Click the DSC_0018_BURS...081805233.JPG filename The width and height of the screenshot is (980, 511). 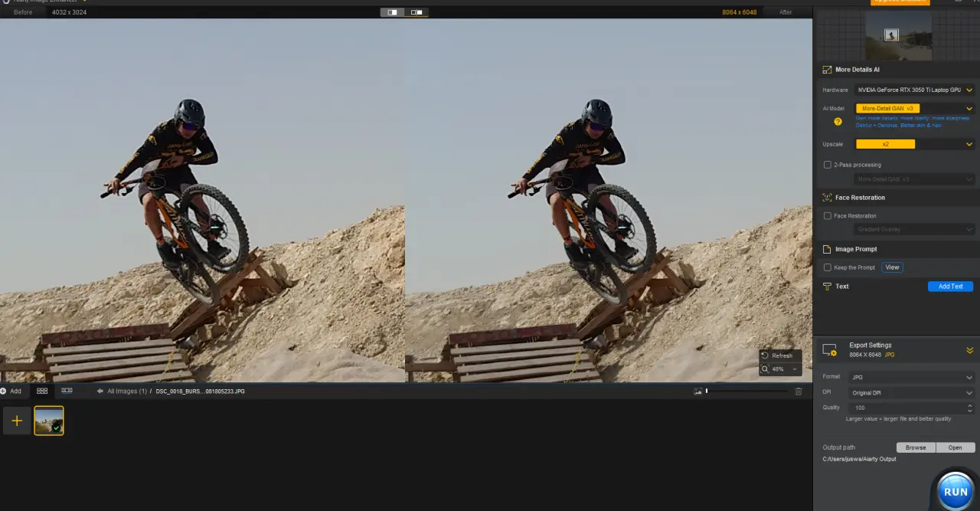tap(200, 391)
